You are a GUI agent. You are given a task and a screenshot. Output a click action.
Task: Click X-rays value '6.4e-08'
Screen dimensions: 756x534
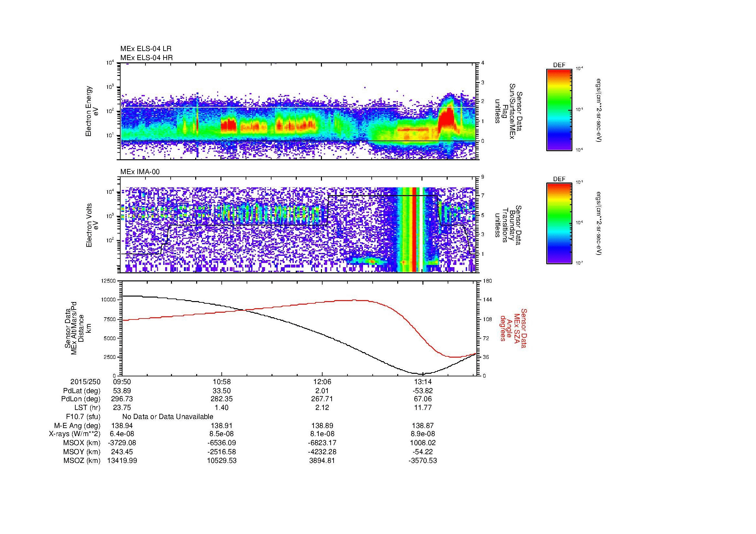point(122,434)
